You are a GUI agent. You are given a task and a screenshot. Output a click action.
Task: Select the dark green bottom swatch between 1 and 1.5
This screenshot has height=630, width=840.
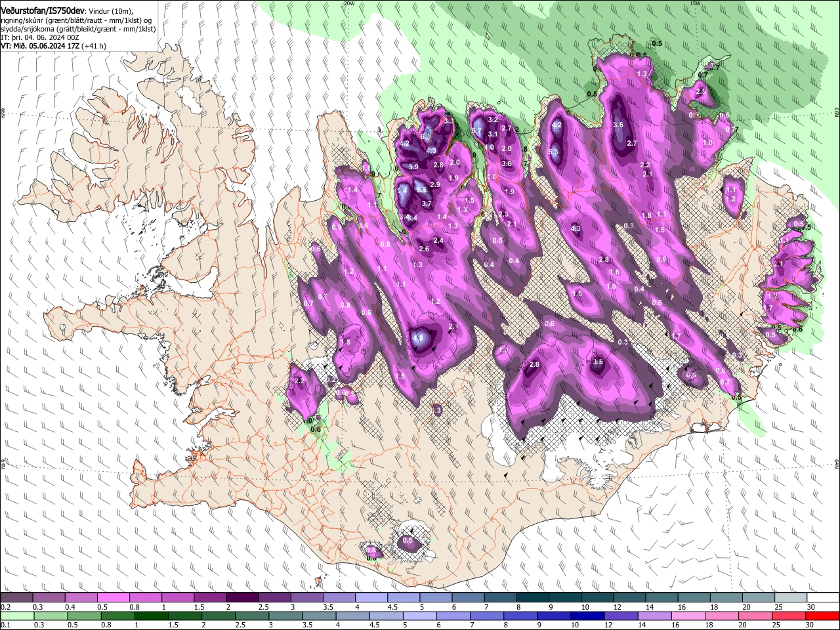pos(150,616)
